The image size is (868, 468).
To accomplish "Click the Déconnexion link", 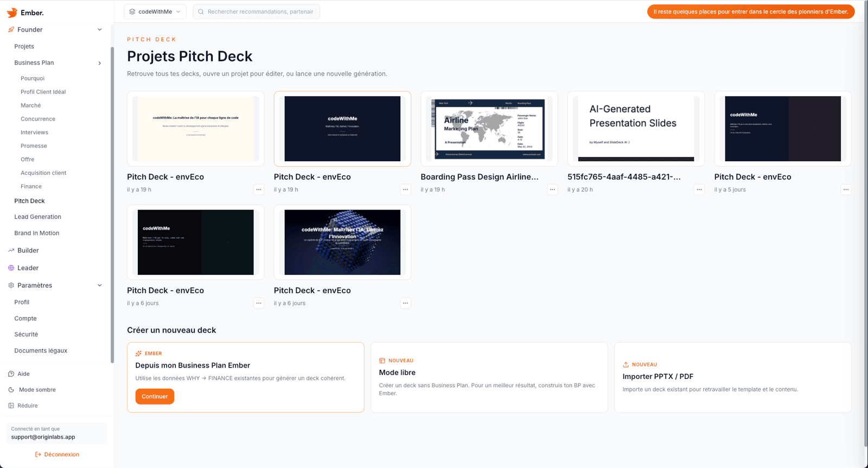I will 57,454.
